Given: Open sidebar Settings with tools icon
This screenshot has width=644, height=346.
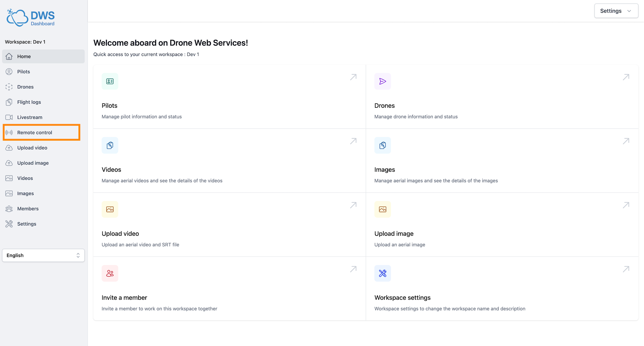Looking at the screenshot, I should (x=26, y=224).
